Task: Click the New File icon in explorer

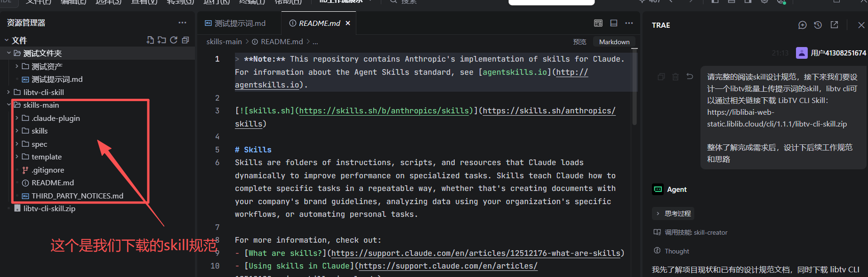Action: (150, 40)
